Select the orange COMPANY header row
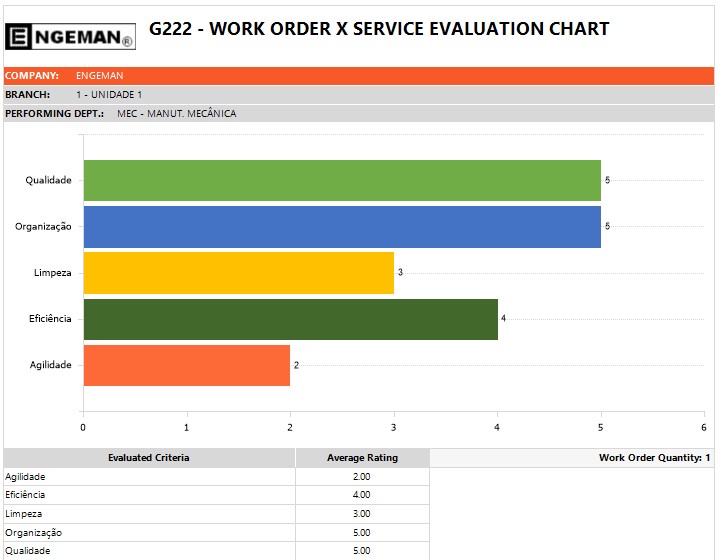Image resolution: width=719 pixels, height=560 pixels. tap(359, 75)
